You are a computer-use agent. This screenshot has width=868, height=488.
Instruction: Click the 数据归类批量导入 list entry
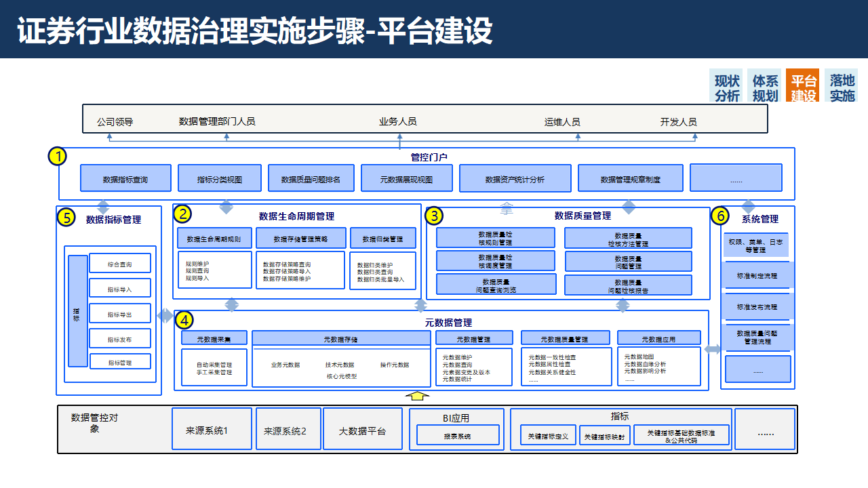click(380, 279)
